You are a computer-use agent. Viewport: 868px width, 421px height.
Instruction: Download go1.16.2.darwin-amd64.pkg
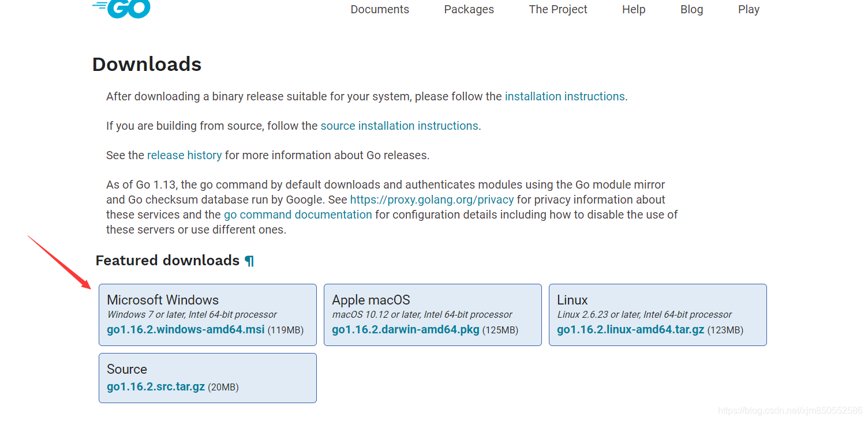point(406,330)
